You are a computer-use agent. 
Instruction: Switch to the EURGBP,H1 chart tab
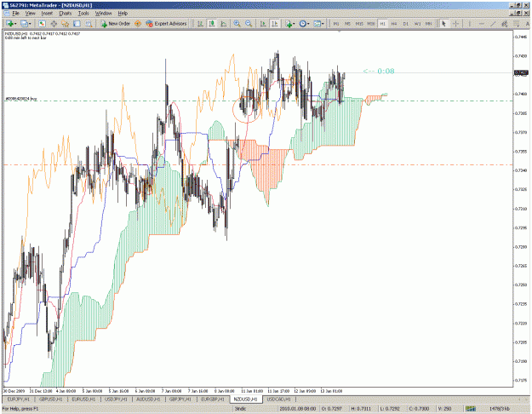(x=213, y=399)
